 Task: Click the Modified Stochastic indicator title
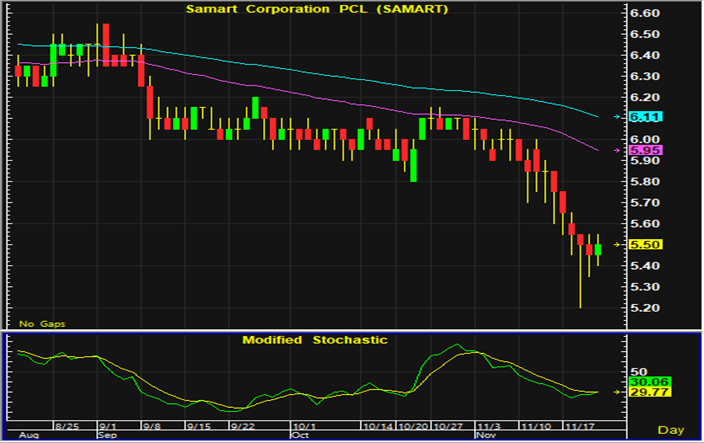315,340
